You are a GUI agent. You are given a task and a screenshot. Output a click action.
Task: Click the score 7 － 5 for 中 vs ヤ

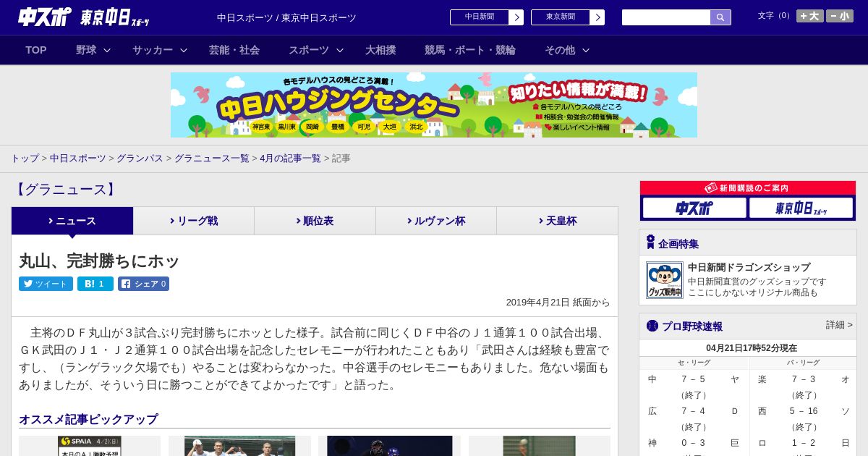pyautogui.click(x=693, y=379)
